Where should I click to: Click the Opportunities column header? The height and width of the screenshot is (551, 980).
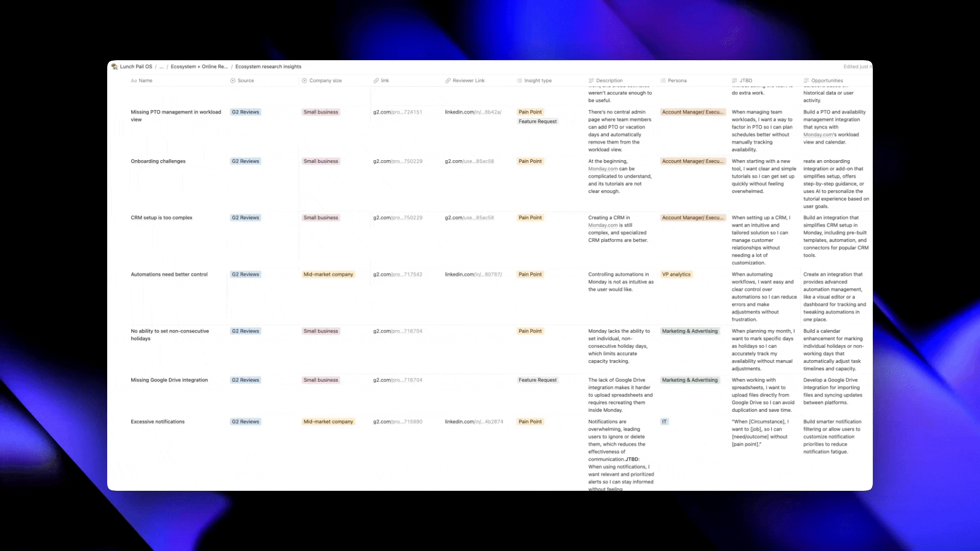[x=826, y=81]
